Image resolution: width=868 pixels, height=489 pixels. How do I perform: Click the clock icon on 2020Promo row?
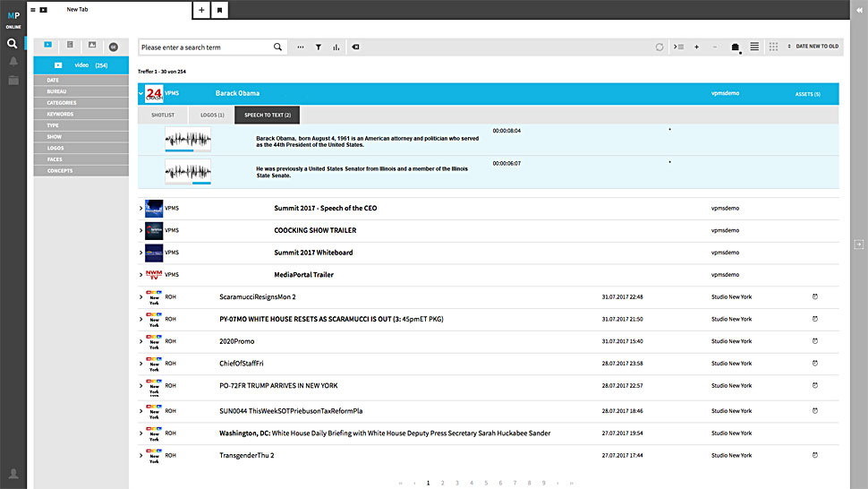815,341
